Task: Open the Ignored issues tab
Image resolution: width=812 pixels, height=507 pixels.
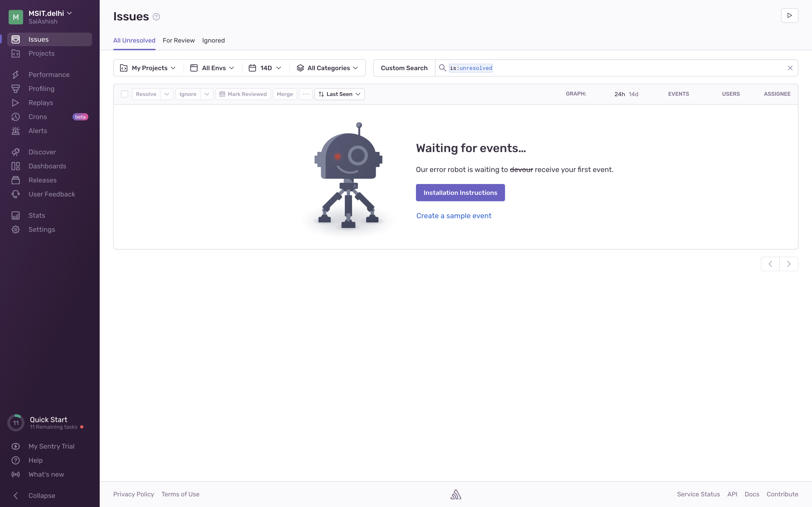Action: tap(213, 40)
